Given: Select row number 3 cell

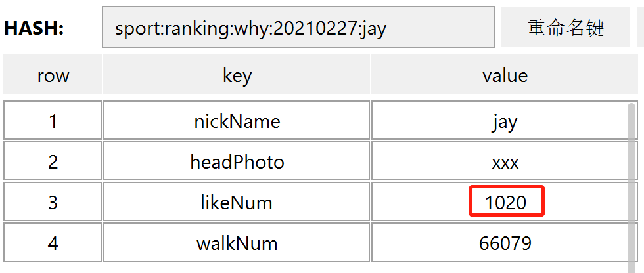Looking at the screenshot, I should (x=53, y=201).
